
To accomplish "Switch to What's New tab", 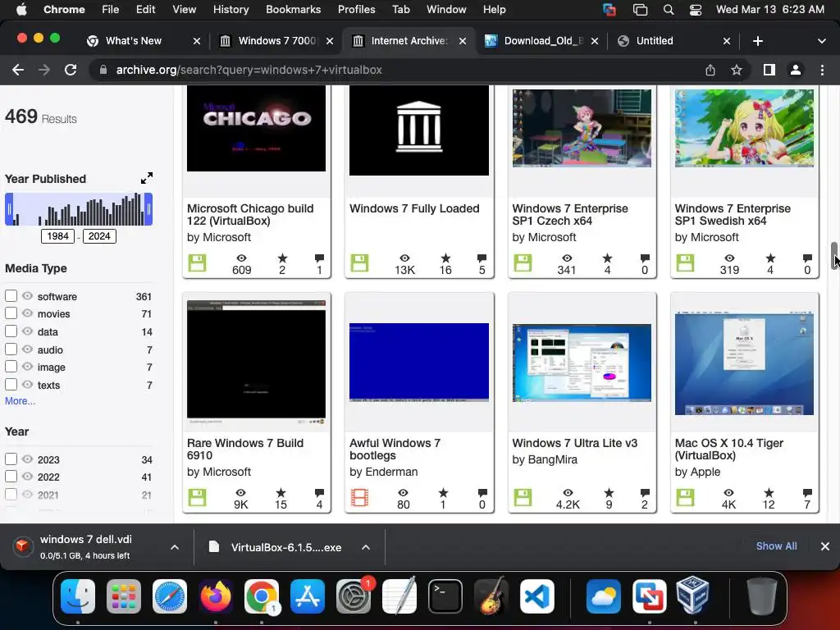I will (141, 41).
